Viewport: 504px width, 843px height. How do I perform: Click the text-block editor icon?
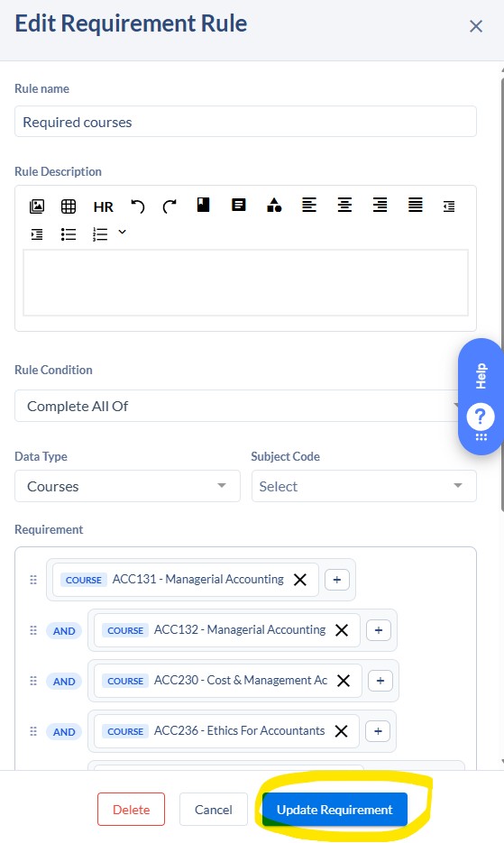239,205
